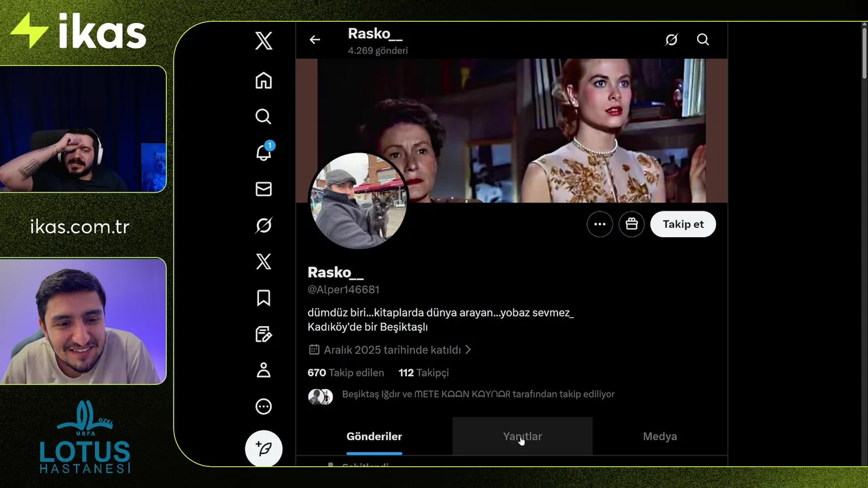
Task: Click the calendar icon beside the join date
Action: (314, 350)
